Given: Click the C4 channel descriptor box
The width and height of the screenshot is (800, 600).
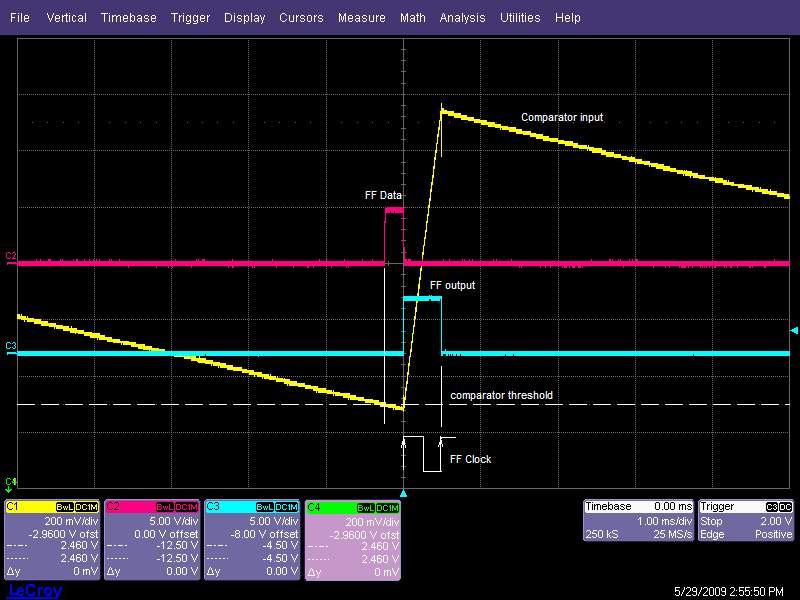Looking at the screenshot, I should (x=352, y=540).
